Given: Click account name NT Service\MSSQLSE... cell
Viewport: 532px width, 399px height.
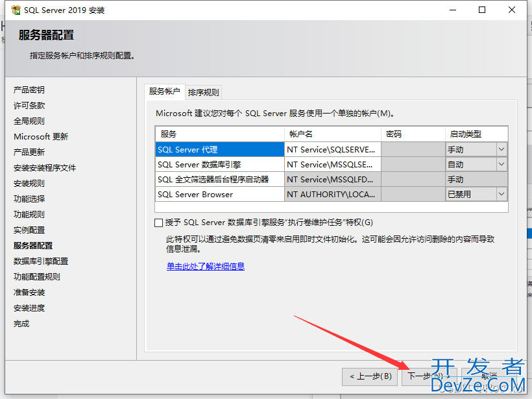Looking at the screenshot, I should (x=333, y=165).
